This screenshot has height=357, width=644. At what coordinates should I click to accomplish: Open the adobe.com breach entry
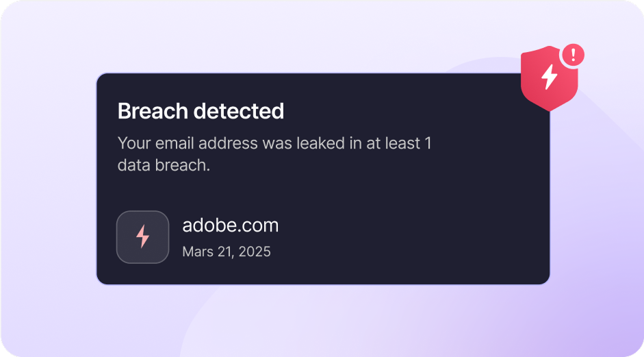point(230,225)
